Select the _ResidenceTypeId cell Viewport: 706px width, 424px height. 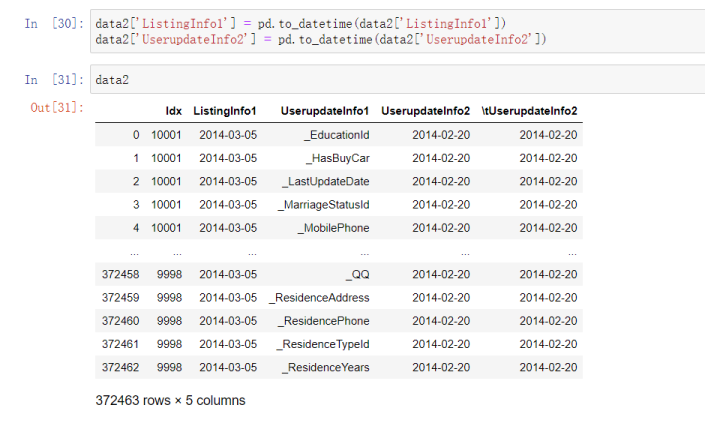(322, 344)
